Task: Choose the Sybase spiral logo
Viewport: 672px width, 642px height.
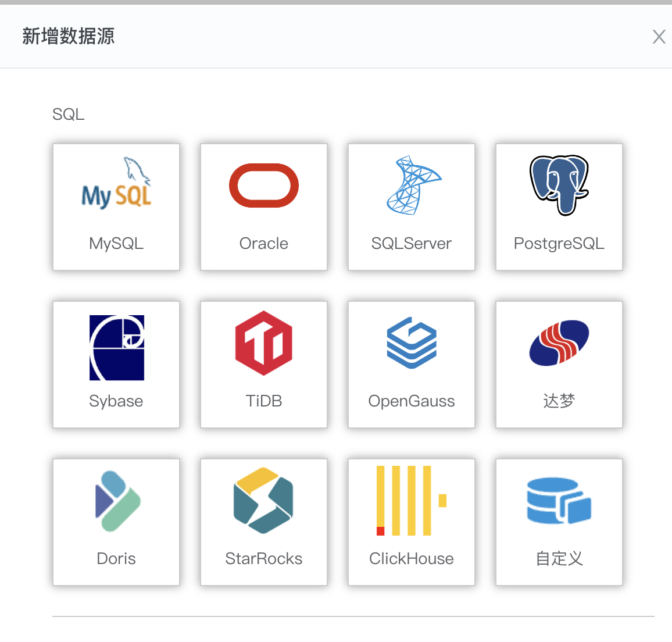Action: [x=117, y=348]
